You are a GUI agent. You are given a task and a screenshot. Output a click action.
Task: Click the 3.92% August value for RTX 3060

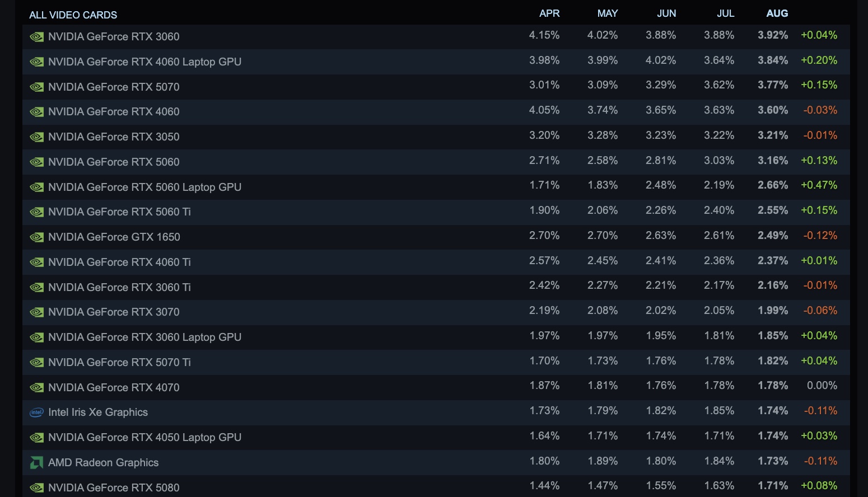(x=773, y=35)
